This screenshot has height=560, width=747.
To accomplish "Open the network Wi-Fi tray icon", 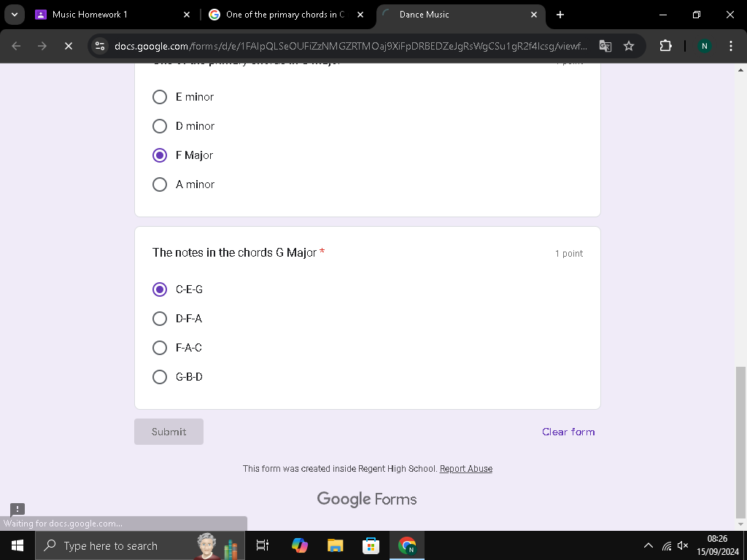I will pyautogui.click(x=667, y=545).
